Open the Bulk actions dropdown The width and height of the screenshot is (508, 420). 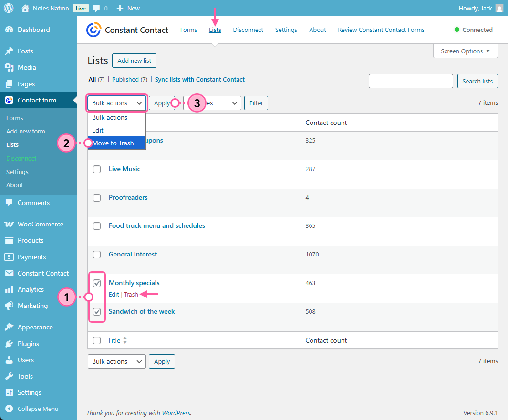pos(116,103)
